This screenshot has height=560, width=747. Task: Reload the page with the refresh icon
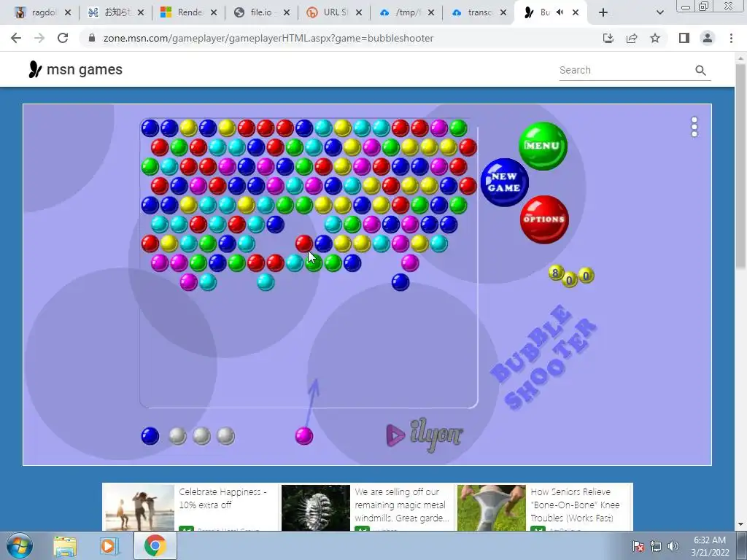tap(63, 38)
